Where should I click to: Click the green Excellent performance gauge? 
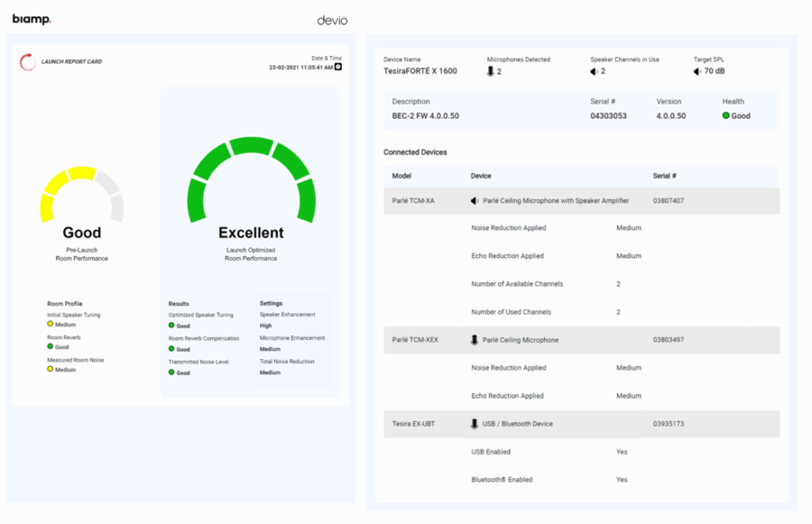(x=251, y=176)
